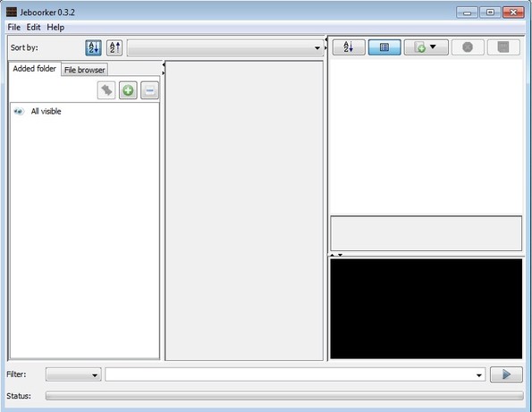
Task: Click the greyed-out save icon
Action: point(503,47)
